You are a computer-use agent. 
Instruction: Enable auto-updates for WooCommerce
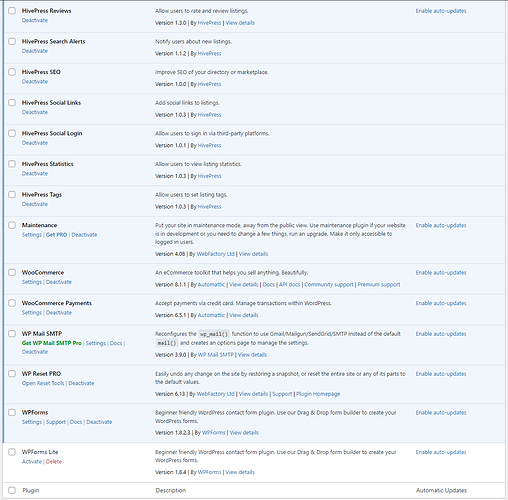pyautogui.click(x=441, y=273)
